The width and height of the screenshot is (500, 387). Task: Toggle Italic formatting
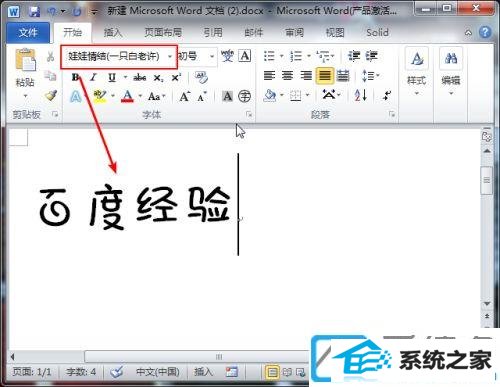click(x=93, y=77)
